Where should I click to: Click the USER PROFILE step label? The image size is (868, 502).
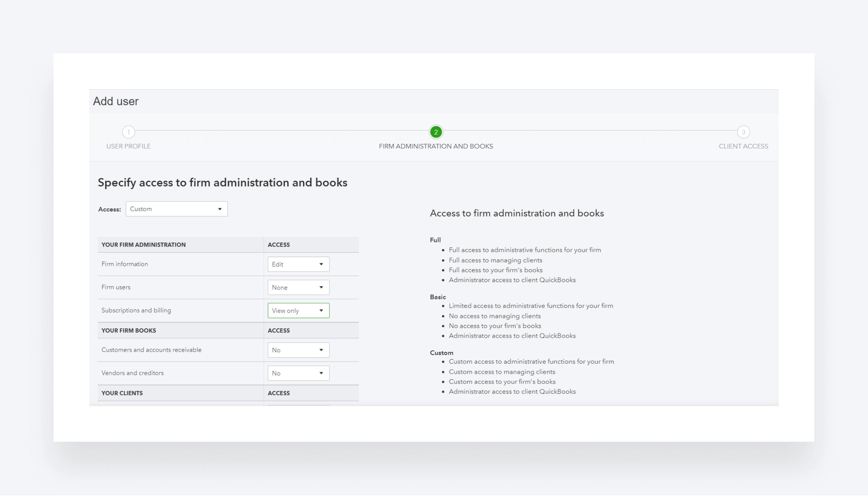[128, 146]
